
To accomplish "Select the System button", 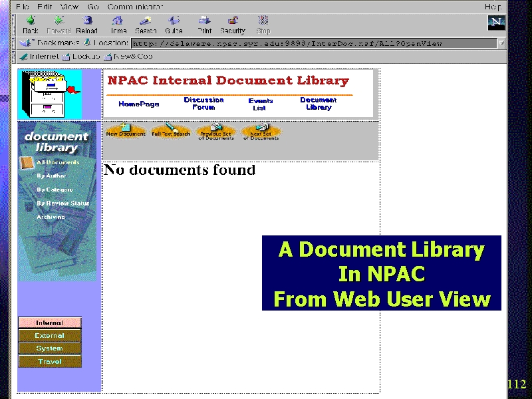I will 50,348.
